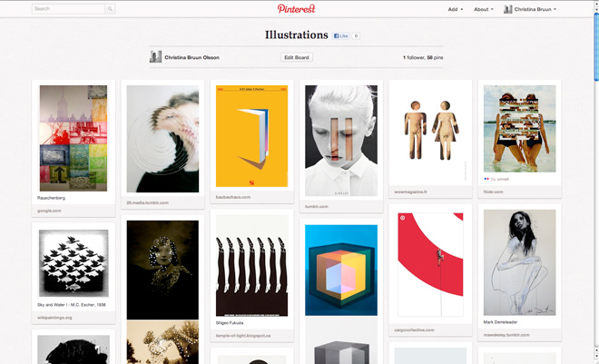The width and height of the screenshot is (599, 364).
Task: Click Christina Bruun avatar in top bar
Action: [508, 9]
